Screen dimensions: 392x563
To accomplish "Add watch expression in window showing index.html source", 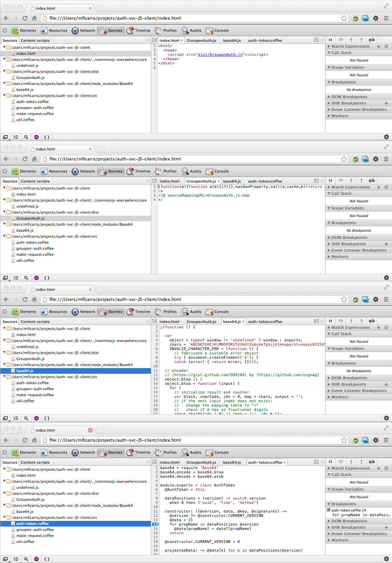I will click(379, 46).
